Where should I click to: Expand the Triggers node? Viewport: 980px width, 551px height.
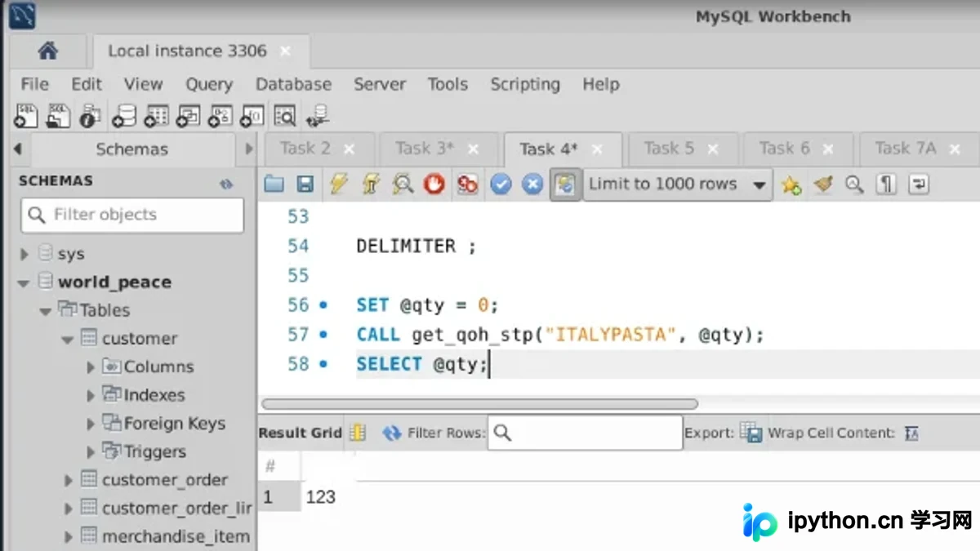click(x=91, y=452)
